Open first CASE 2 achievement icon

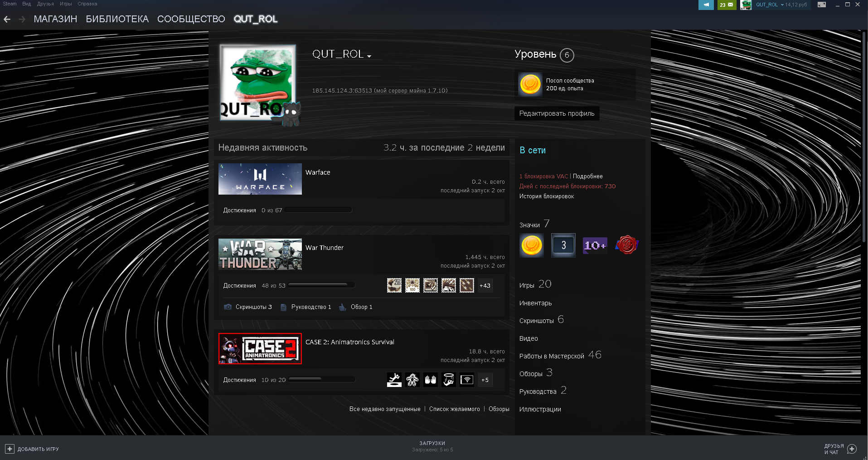pos(394,380)
